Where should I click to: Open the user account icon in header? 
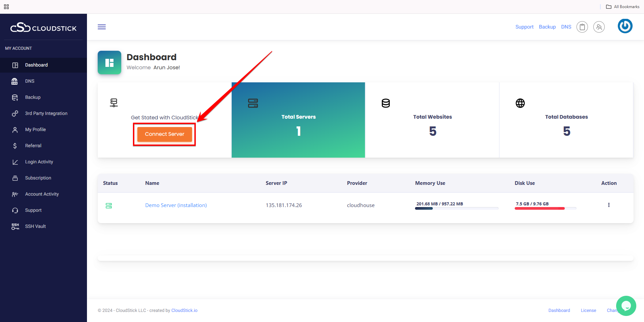coord(599,27)
